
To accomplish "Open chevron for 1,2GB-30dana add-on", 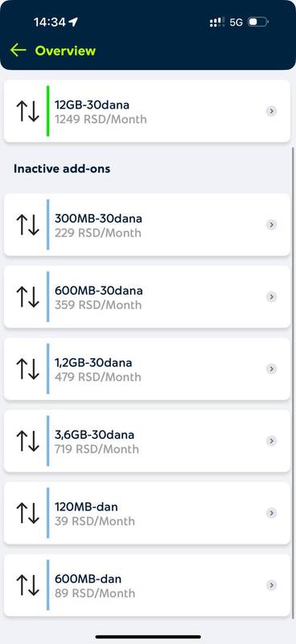I will point(271,369).
